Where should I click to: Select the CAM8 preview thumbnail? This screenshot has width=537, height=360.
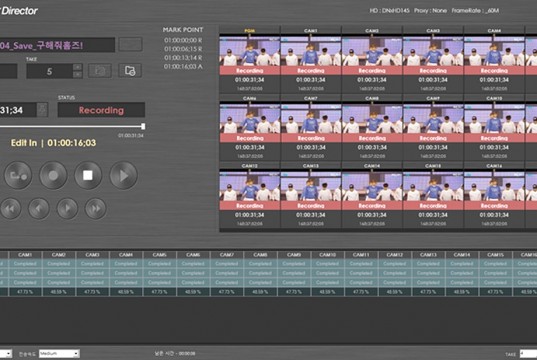point(372,119)
